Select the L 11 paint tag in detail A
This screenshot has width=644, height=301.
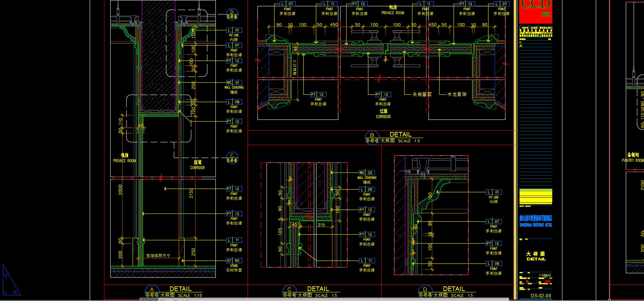[x=234, y=240]
